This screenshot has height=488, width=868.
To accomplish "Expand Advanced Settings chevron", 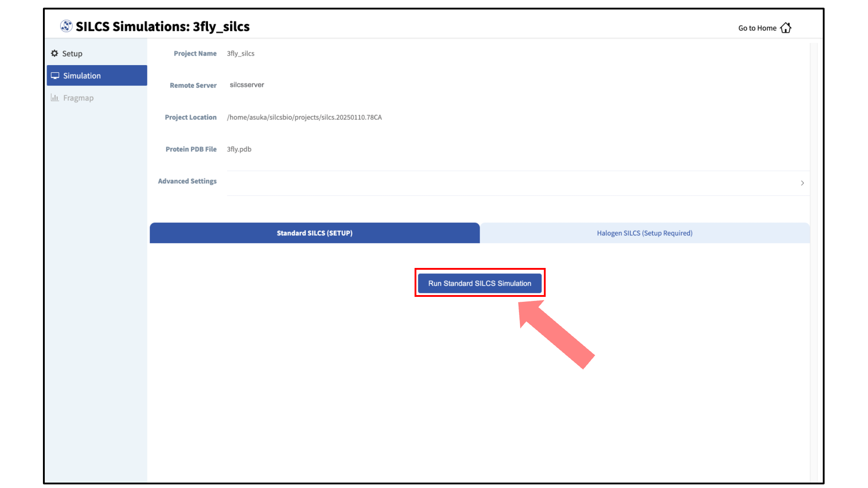I will (802, 183).
